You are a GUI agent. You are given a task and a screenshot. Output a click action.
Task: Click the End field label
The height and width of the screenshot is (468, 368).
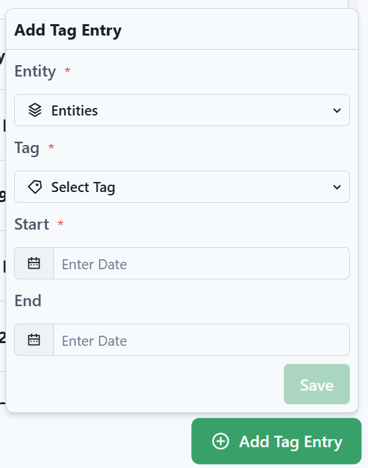(28, 301)
